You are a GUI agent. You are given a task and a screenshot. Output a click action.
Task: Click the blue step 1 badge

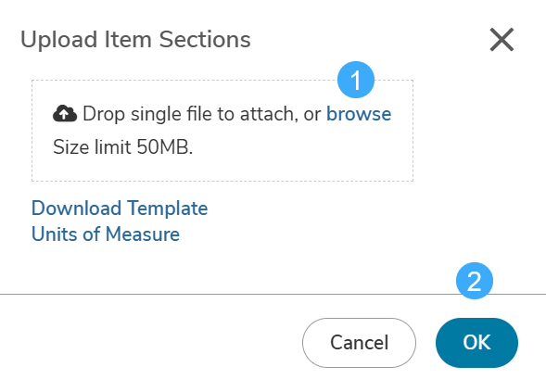coord(356,80)
